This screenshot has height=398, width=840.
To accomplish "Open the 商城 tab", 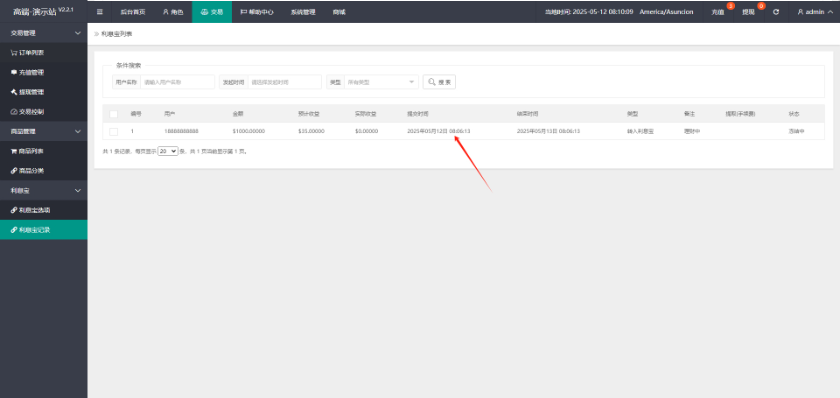I will [339, 12].
